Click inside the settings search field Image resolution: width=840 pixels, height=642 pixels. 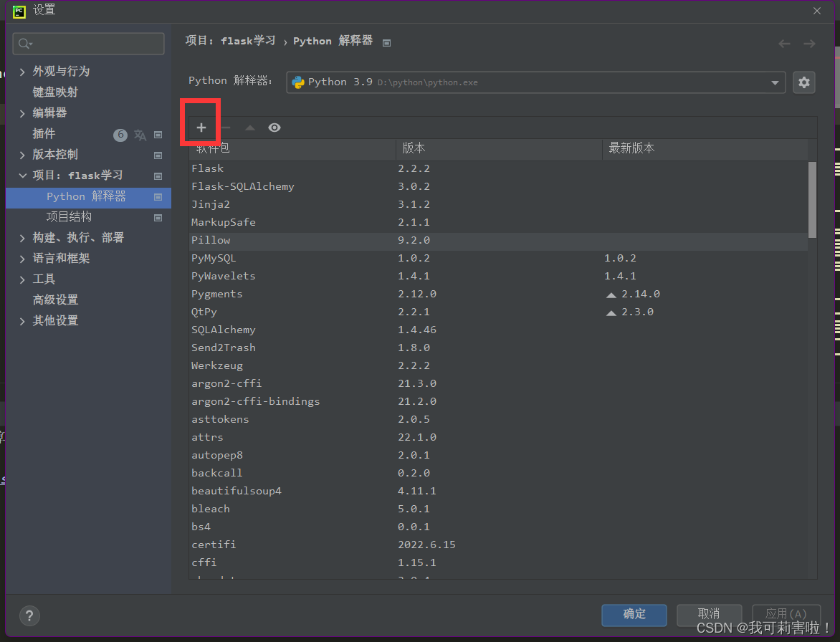88,44
